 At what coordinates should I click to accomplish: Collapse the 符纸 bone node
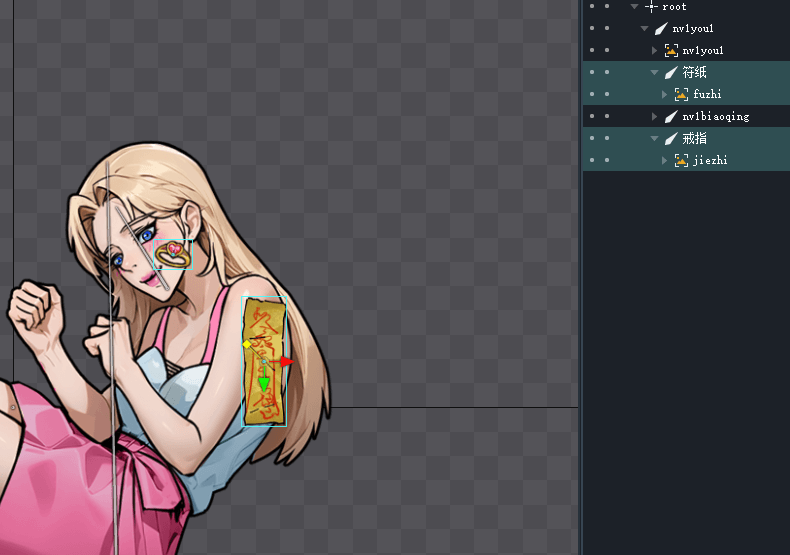pos(655,73)
